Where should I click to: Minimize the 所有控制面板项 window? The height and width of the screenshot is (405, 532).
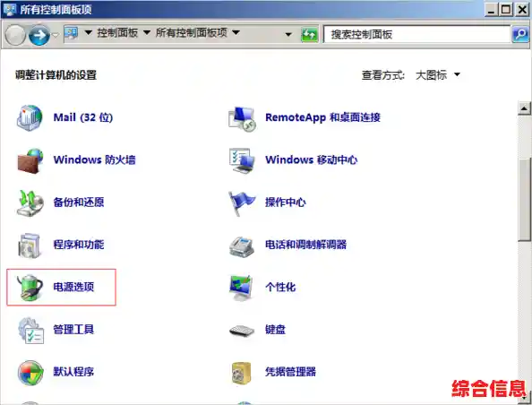pos(491,9)
